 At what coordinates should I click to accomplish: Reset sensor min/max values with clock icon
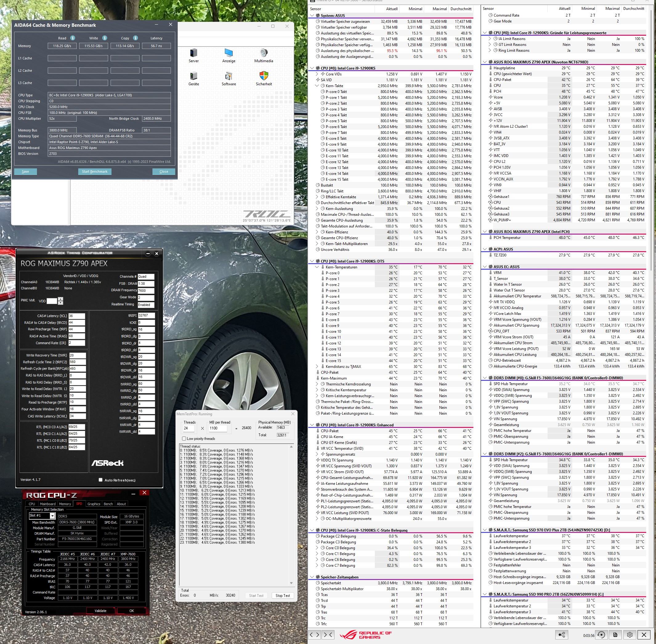click(x=601, y=635)
